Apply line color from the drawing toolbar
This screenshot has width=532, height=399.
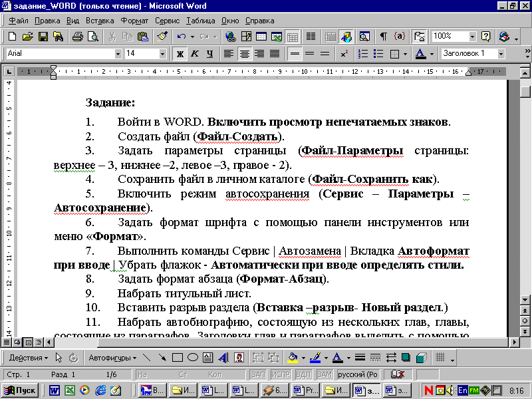click(x=316, y=358)
